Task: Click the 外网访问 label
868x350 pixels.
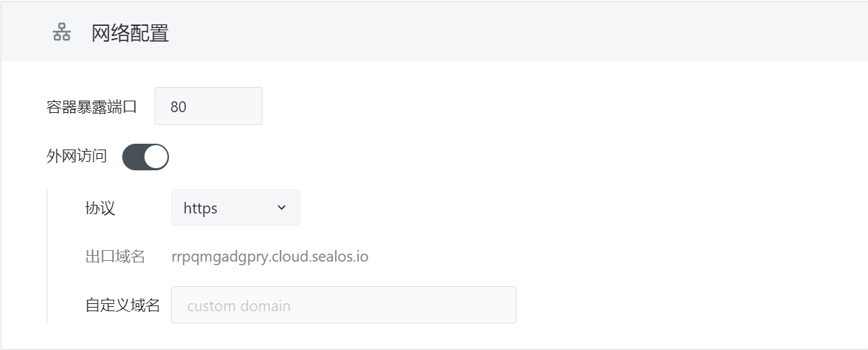Action: (77, 156)
